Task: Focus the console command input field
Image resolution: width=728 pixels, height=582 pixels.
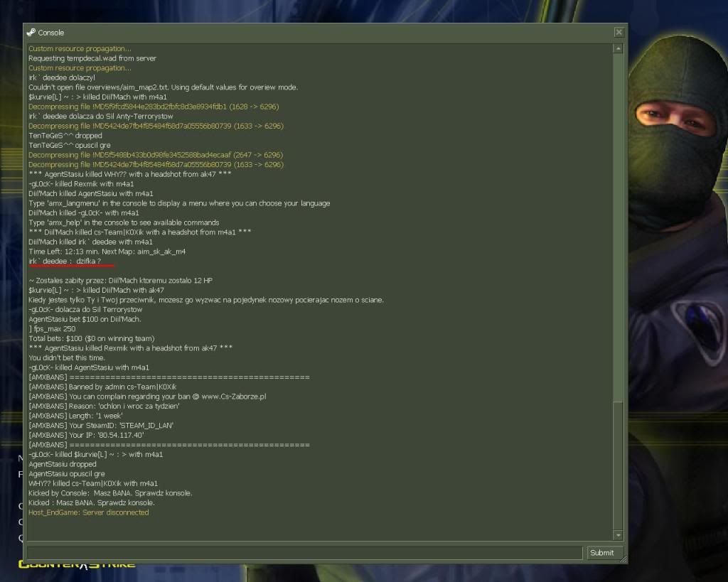Action: tap(304, 552)
